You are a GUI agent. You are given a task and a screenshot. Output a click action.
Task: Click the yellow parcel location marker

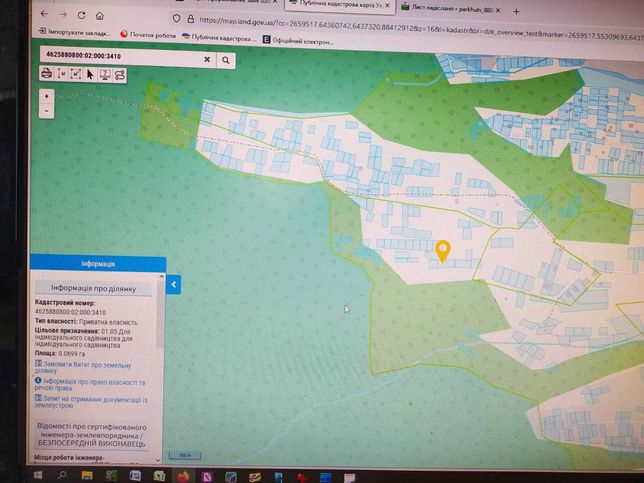[443, 251]
